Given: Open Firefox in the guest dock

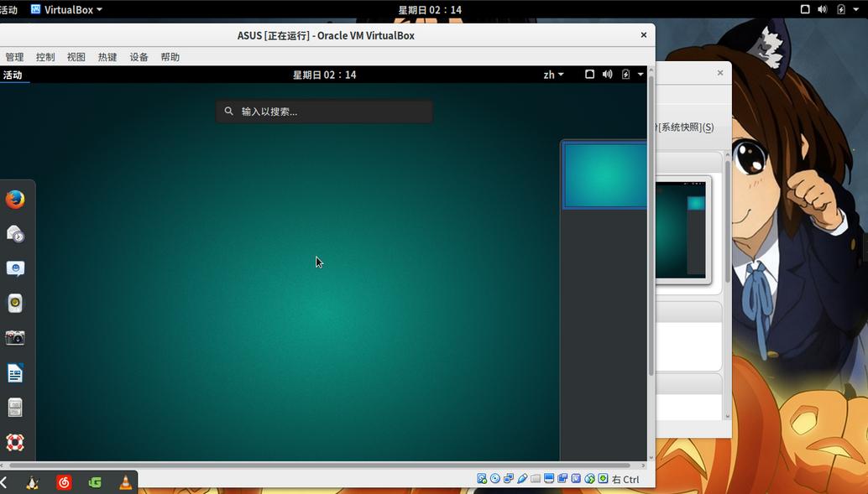Looking at the screenshot, I should tap(15, 199).
